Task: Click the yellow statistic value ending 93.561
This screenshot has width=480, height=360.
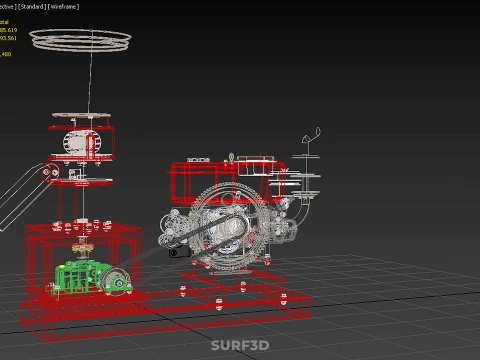Action: 8,38
